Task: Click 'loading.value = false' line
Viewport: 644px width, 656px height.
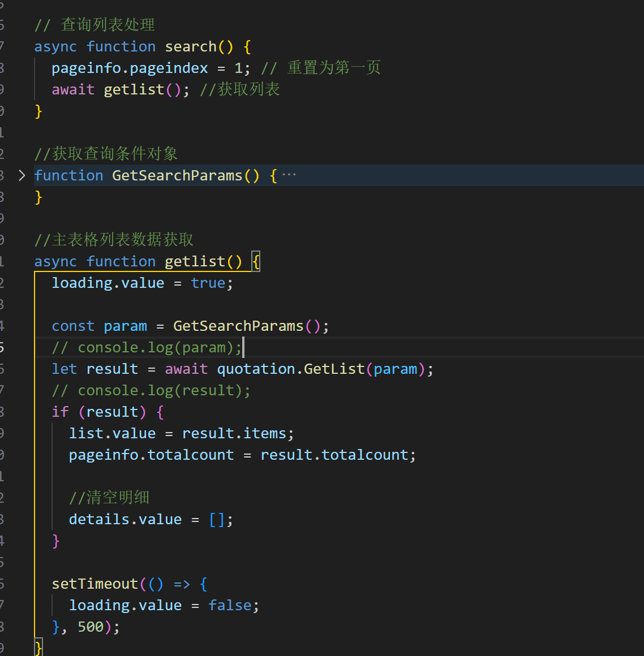Action: [164, 605]
